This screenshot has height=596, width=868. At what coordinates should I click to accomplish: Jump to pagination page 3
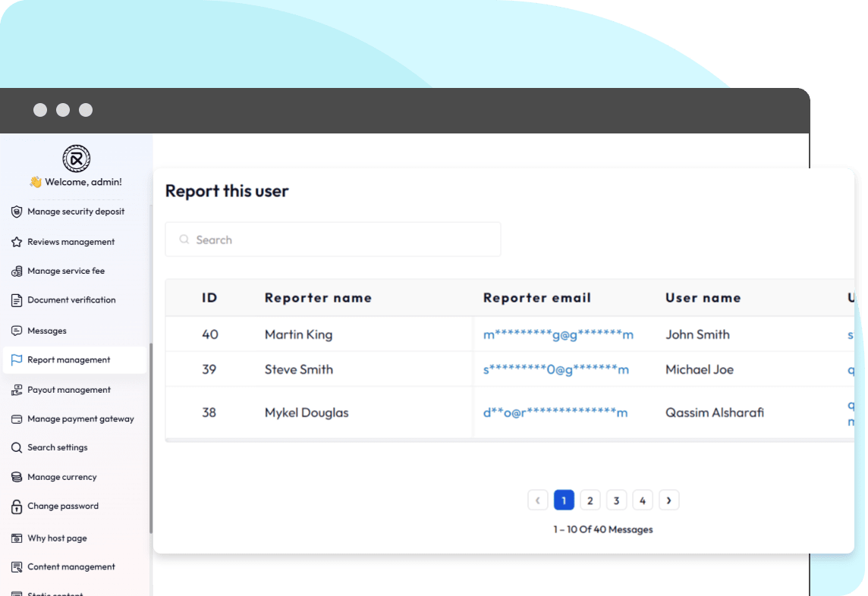(x=616, y=500)
